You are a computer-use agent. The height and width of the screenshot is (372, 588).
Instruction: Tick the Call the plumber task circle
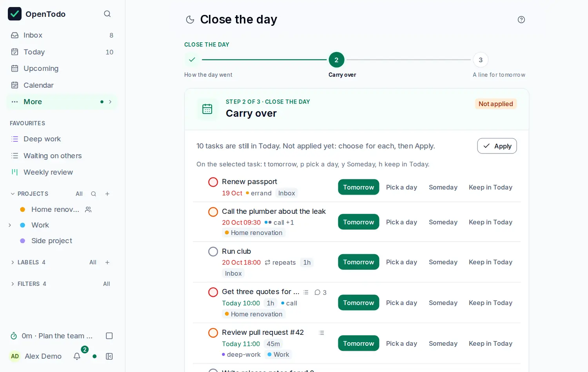point(213,212)
